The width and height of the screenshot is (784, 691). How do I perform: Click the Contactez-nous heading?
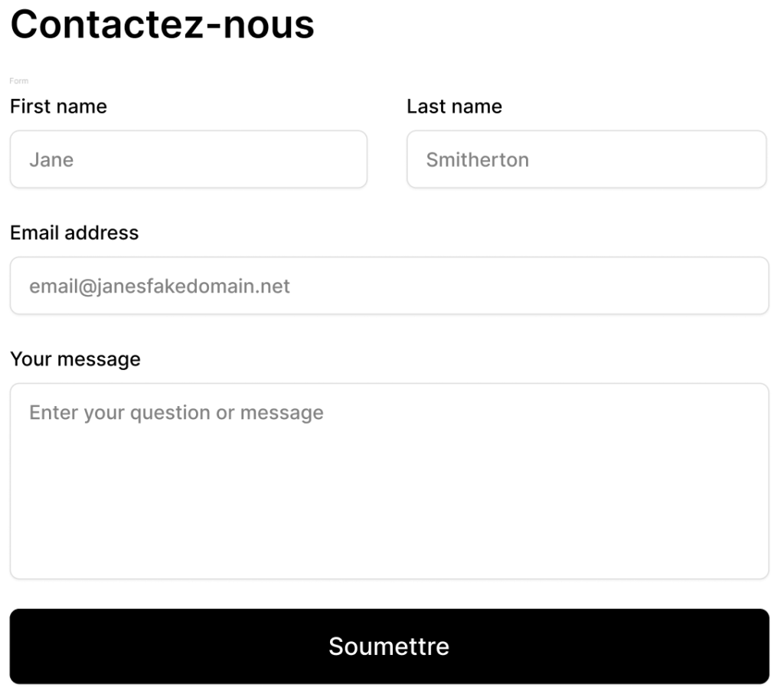(x=162, y=25)
